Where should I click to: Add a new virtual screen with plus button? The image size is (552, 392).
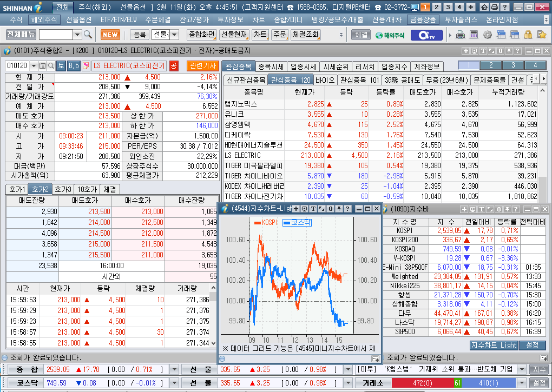(471, 7)
